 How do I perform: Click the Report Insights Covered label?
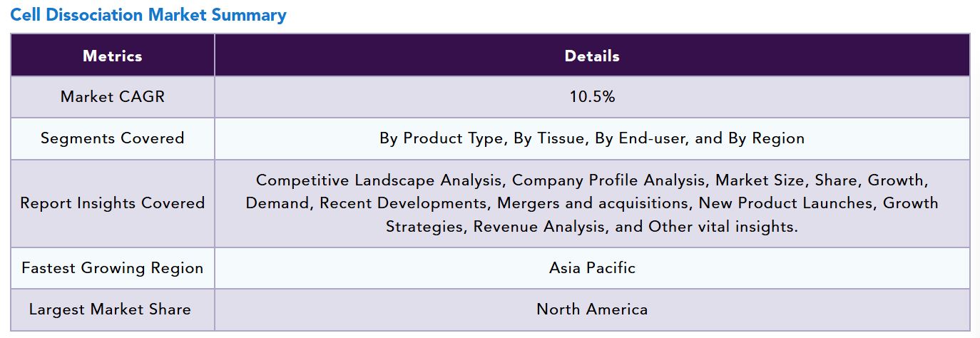pos(113,203)
